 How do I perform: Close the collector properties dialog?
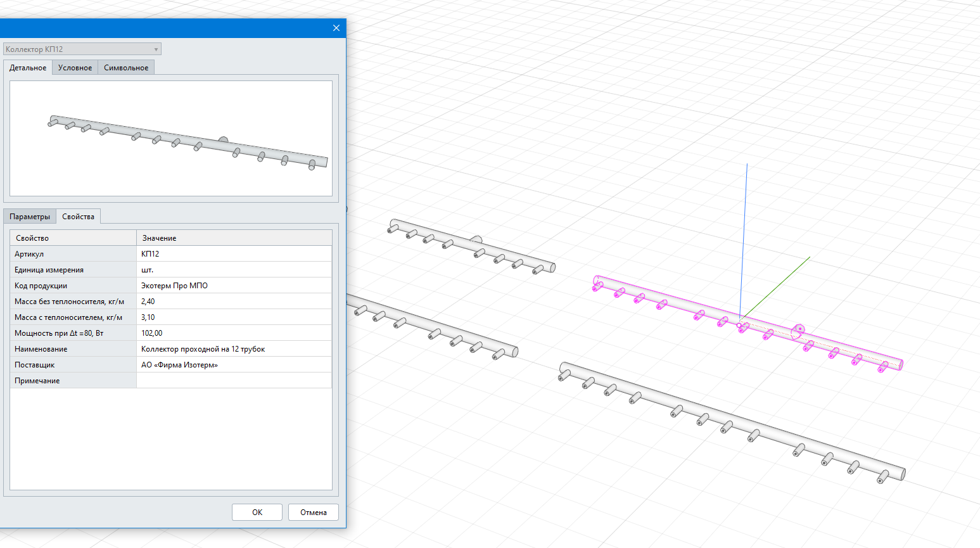(336, 28)
